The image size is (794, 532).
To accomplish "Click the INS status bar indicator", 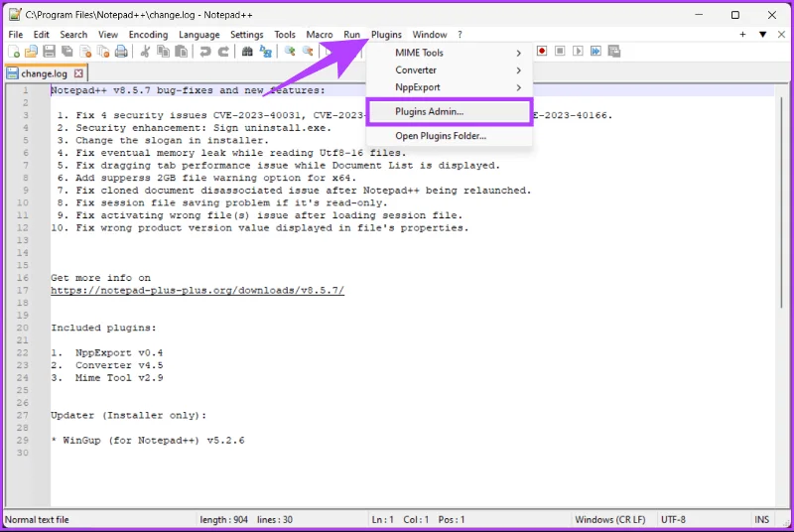I will (761, 520).
